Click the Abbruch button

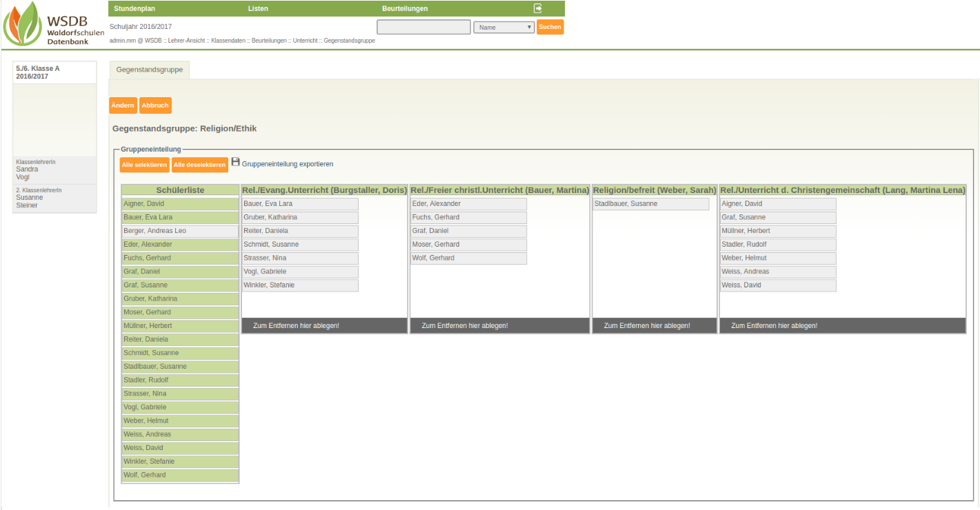pos(155,105)
